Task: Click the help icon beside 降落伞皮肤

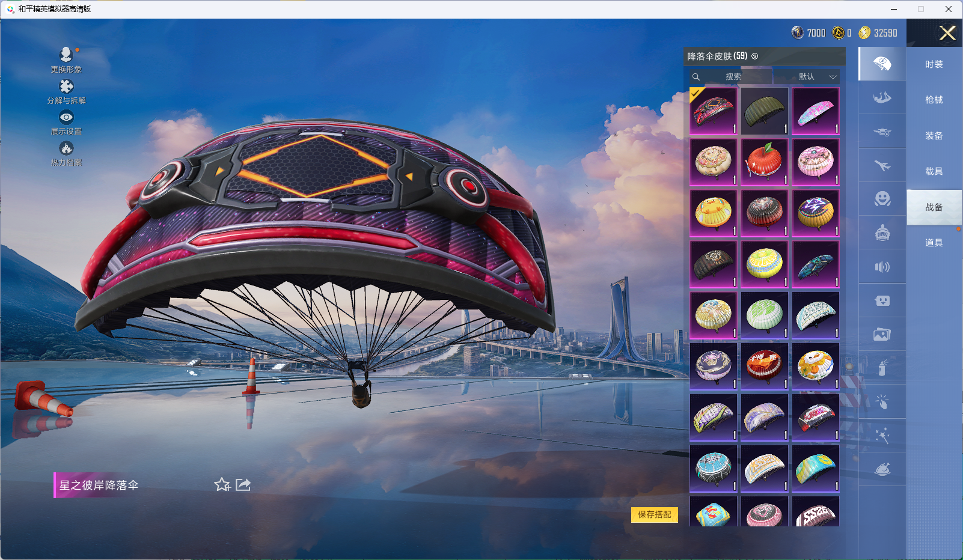Action: pyautogui.click(x=755, y=56)
